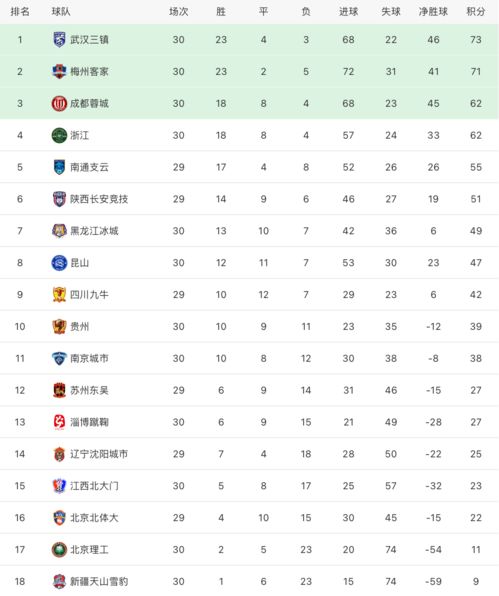The width and height of the screenshot is (499, 596).
Task: Click the 积分 column header
Action: click(476, 12)
